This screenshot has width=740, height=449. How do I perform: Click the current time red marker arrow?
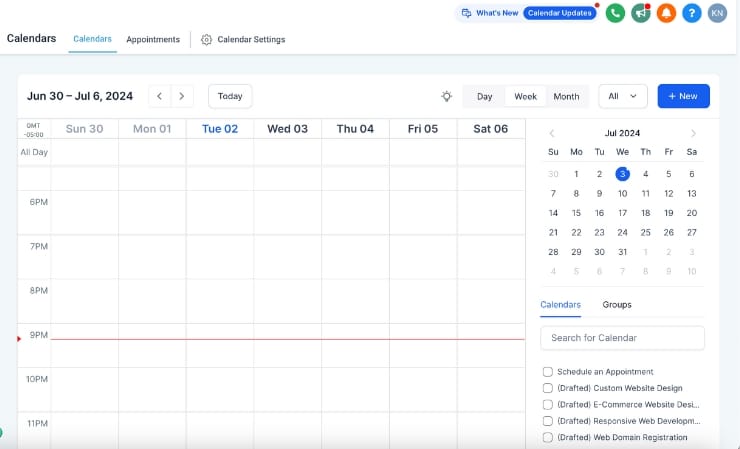coord(19,339)
